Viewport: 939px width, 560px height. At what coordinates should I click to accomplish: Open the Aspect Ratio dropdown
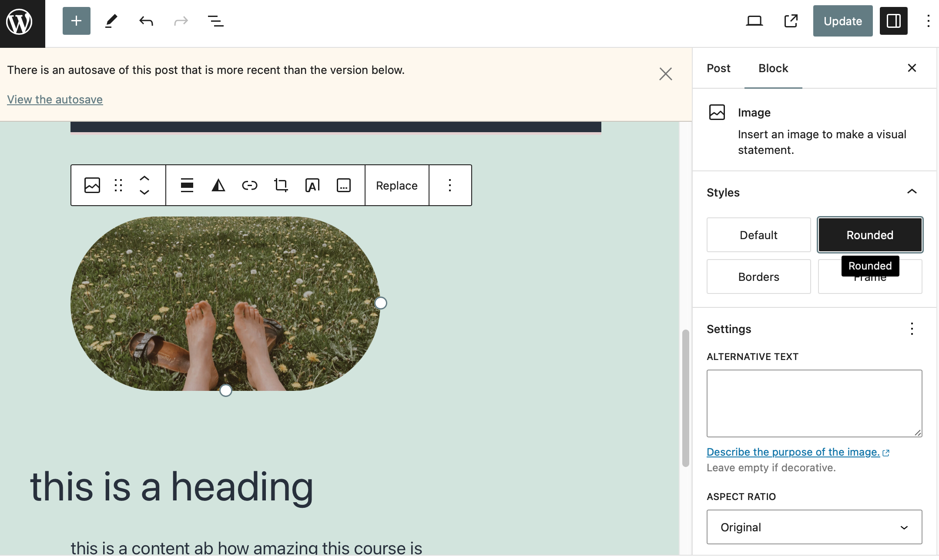click(814, 527)
